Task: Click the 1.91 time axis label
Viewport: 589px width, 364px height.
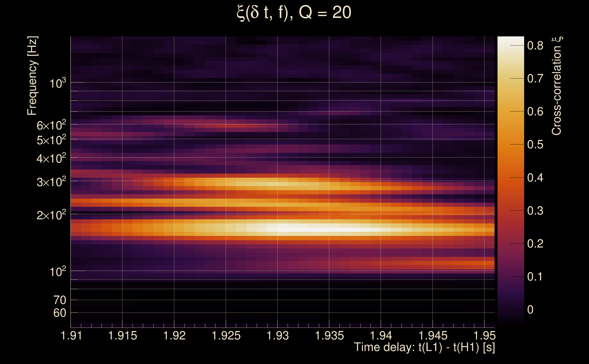Action: pyautogui.click(x=71, y=336)
